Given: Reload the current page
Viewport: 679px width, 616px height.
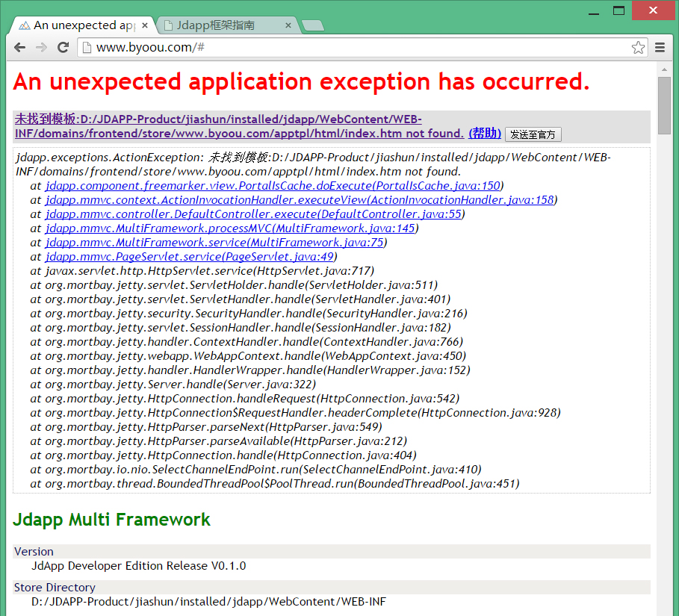Looking at the screenshot, I should (x=63, y=48).
